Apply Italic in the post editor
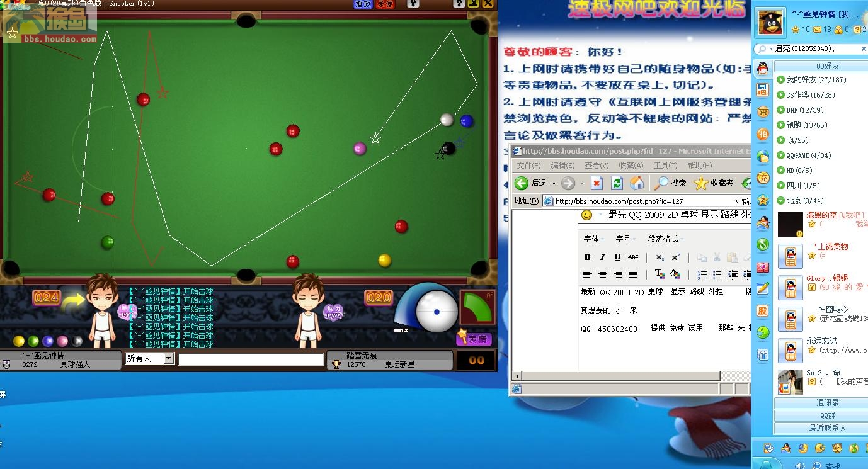The height and width of the screenshot is (469, 868). pyautogui.click(x=602, y=257)
